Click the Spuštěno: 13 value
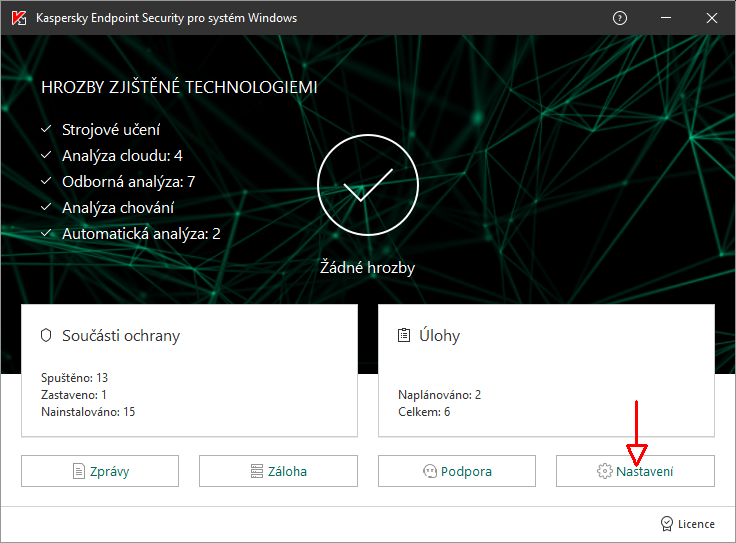The height and width of the screenshot is (543, 736). pyautogui.click(x=75, y=378)
